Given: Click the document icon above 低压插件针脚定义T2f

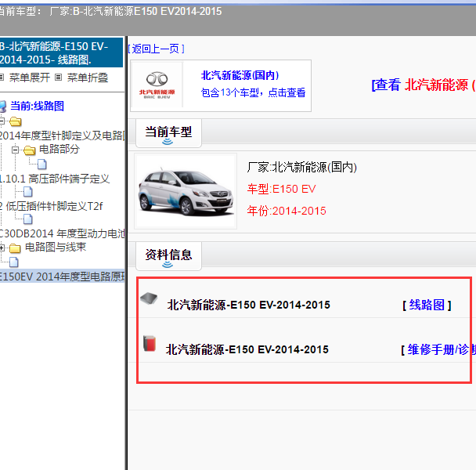Looking at the screenshot, I should (28, 192).
